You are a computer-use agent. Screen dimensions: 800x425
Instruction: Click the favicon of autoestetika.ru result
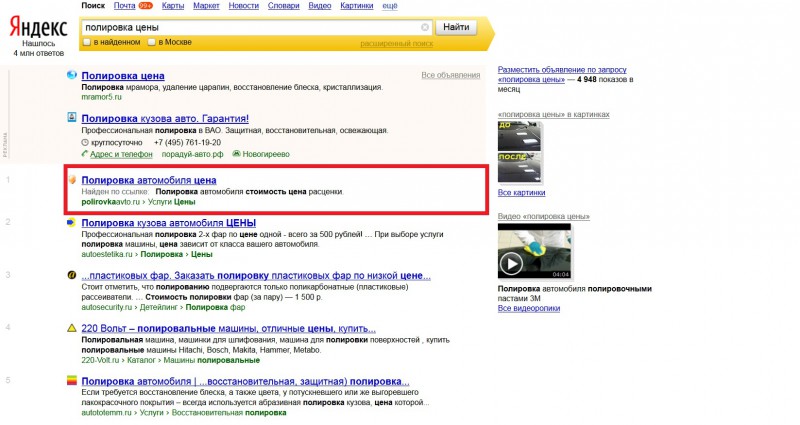72,222
